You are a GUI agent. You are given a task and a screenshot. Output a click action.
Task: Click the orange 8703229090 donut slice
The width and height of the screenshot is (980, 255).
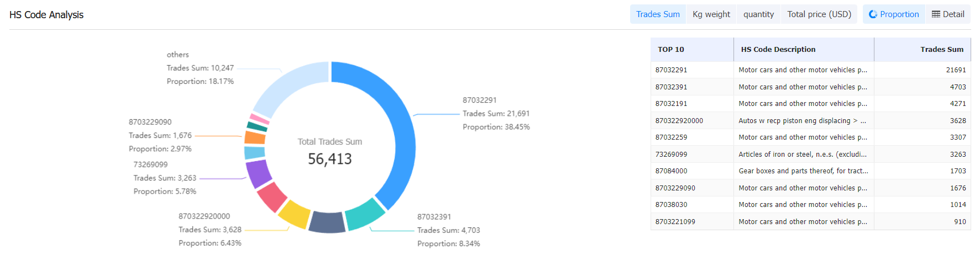(255, 137)
